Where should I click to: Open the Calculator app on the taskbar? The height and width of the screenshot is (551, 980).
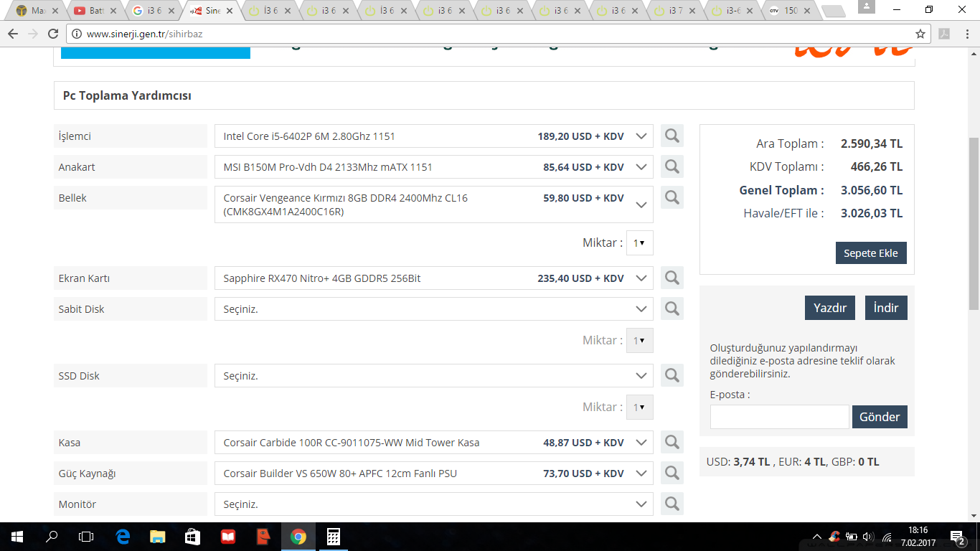(334, 537)
